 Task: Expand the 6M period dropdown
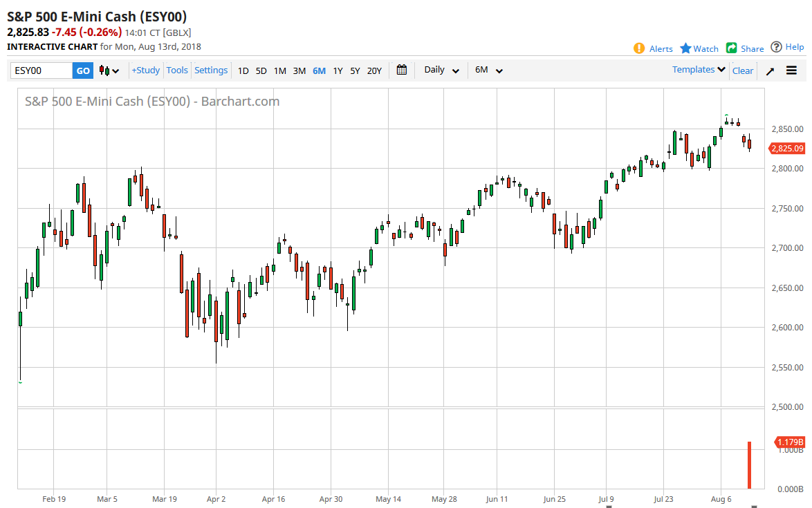[x=488, y=70]
